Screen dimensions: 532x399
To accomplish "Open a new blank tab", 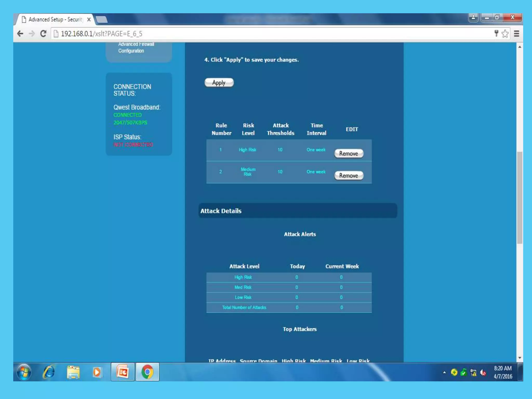I will (102, 19).
